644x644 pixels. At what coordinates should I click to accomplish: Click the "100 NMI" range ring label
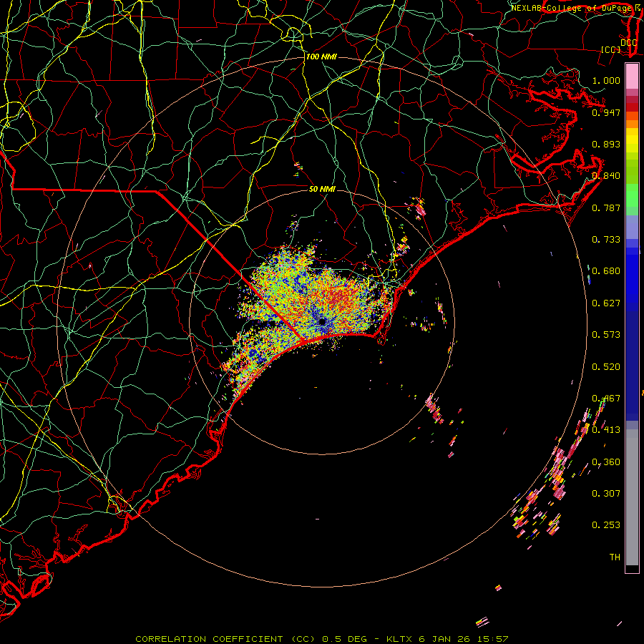click(x=321, y=57)
